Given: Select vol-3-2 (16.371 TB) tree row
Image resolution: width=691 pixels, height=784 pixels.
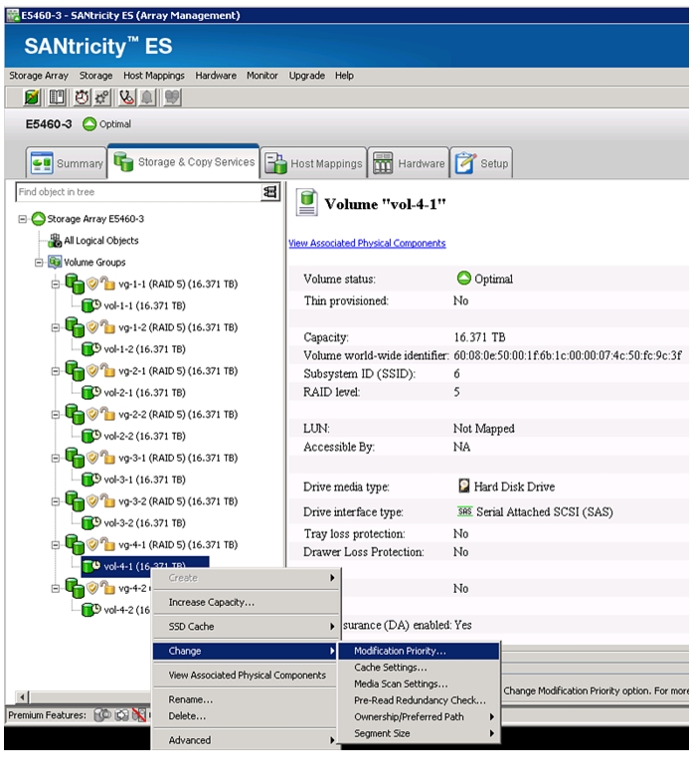Looking at the screenshot, I should 144,522.
